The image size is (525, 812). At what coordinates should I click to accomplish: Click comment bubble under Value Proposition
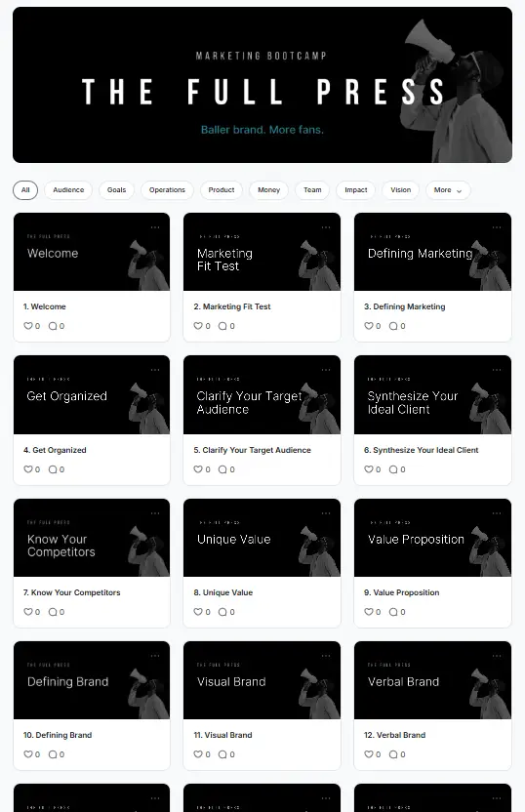tap(393, 612)
